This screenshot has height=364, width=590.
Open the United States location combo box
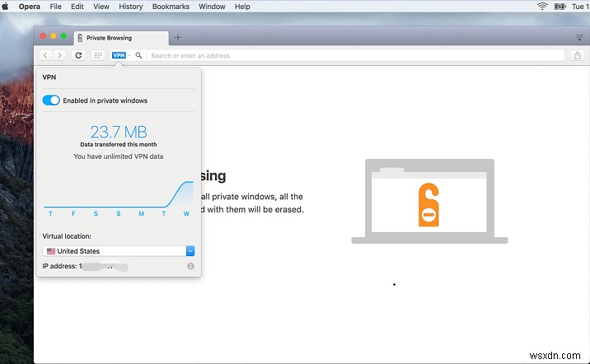click(119, 251)
